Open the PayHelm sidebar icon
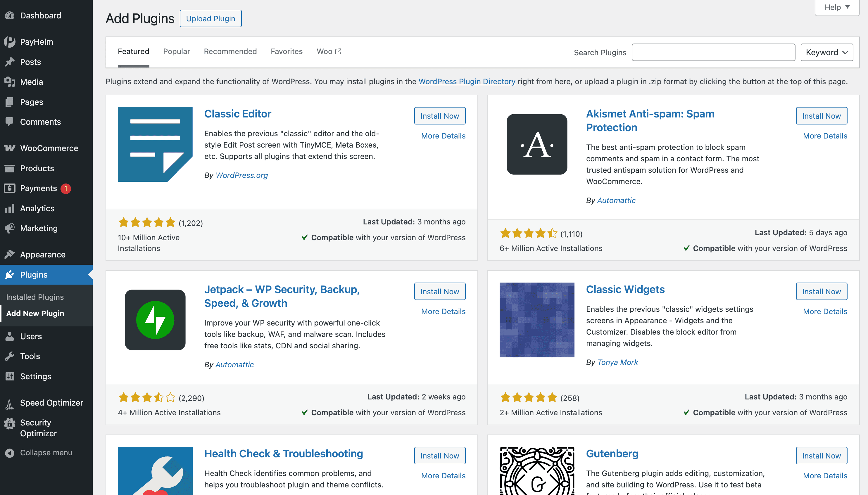The height and width of the screenshot is (495, 868). click(x=10, y=42)
